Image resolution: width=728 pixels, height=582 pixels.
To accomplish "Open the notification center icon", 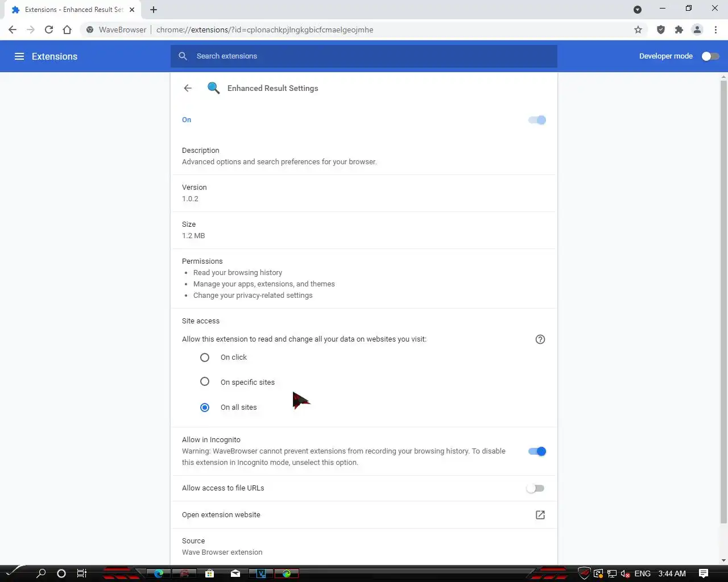I will (x=704, y=573).
